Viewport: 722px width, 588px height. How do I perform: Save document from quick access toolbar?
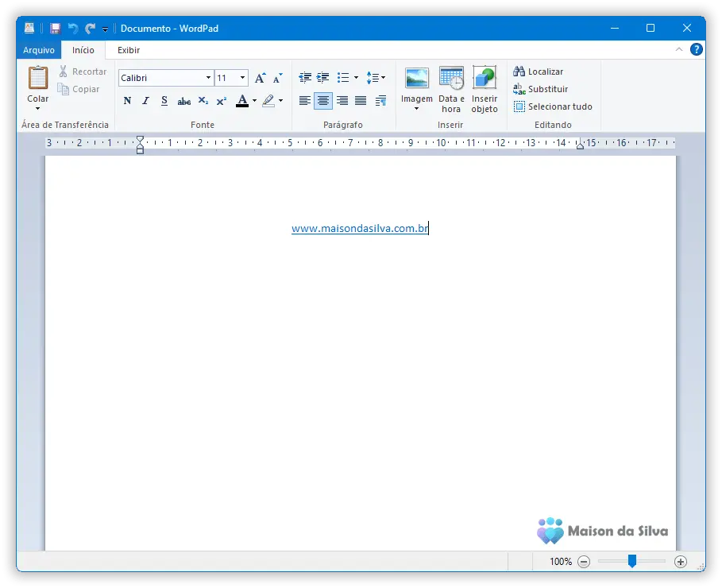point(55,29)
